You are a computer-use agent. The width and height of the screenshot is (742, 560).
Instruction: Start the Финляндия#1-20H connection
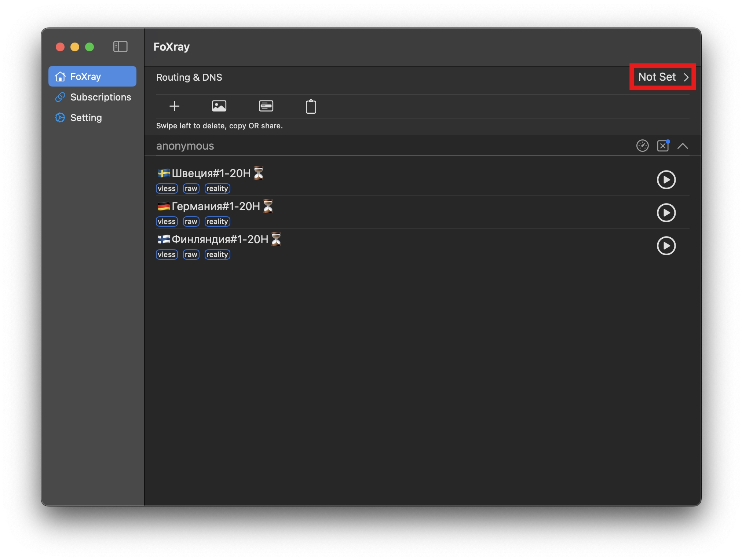(666, 246)
